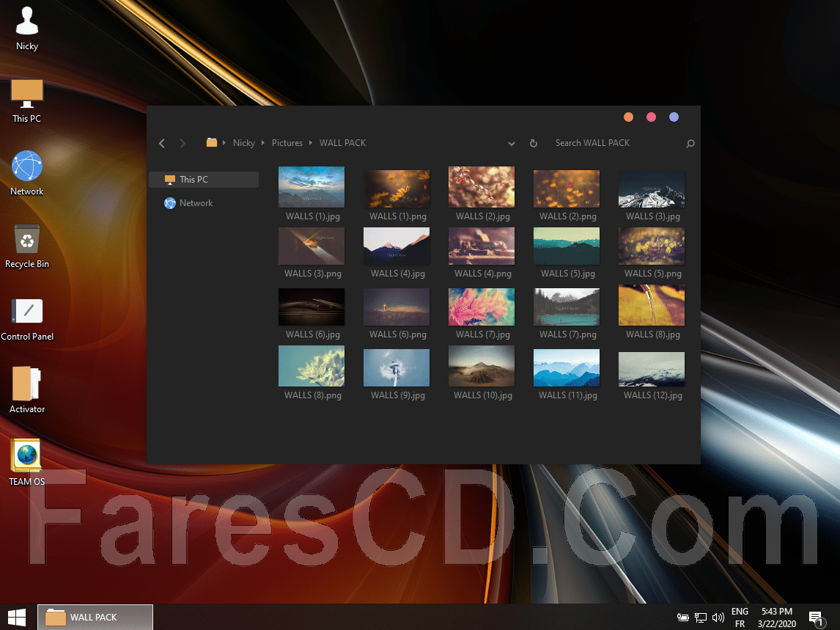Select WALLS (7).jpg thumbnail
This screenshot has height=630, width=840.
coord(482,307)
